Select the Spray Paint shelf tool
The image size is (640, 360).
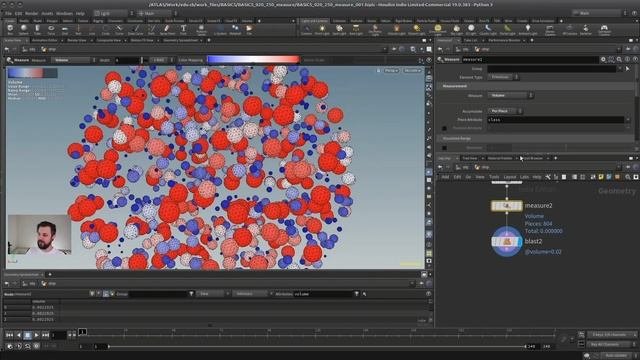167,30
